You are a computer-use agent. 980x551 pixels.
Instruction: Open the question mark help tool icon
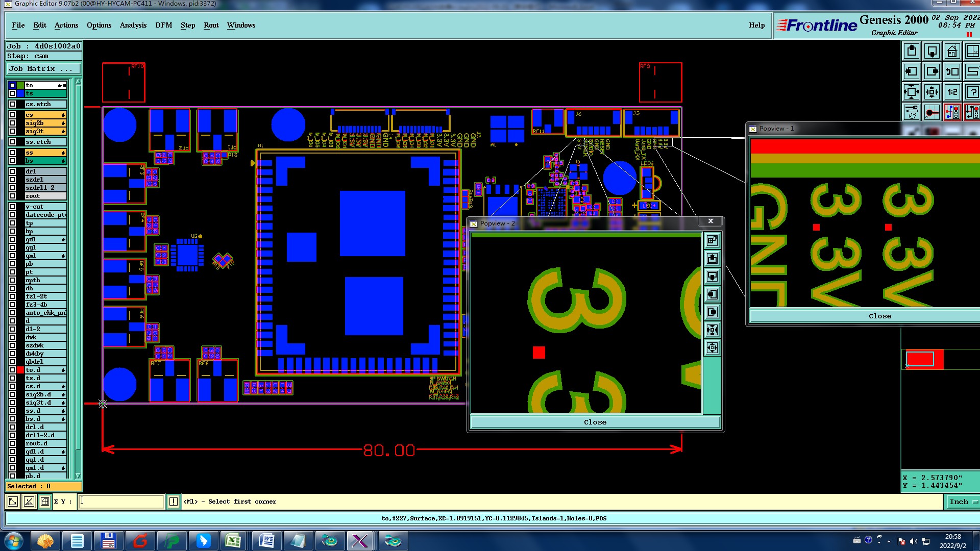[972, 92]
